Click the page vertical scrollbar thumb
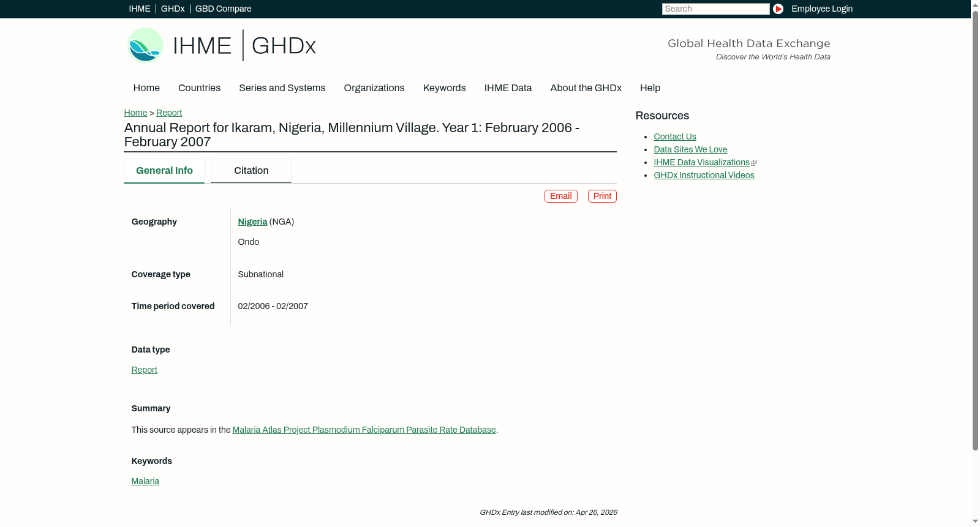The height and width of the screenshot is (527, 980). click(x=975, y=231)
